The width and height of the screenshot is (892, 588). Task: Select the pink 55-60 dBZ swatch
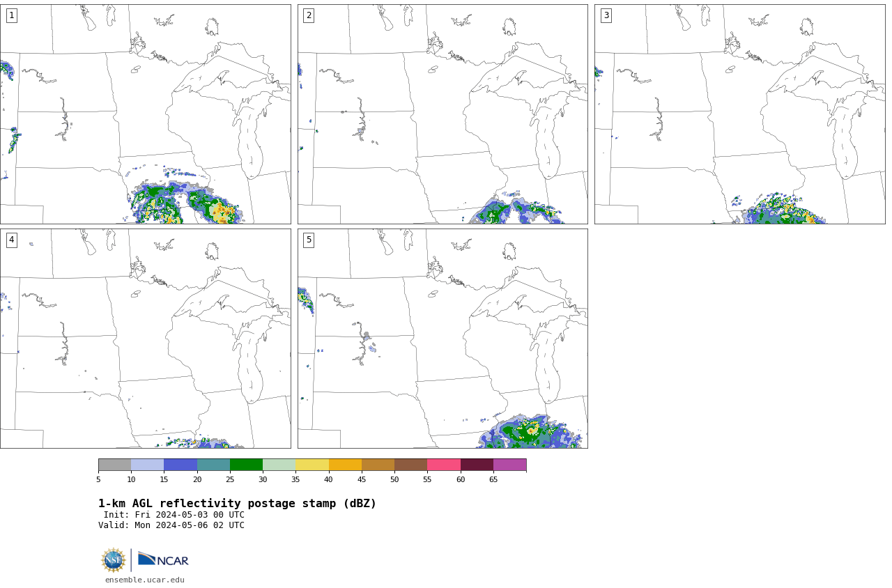pos(444,465)
